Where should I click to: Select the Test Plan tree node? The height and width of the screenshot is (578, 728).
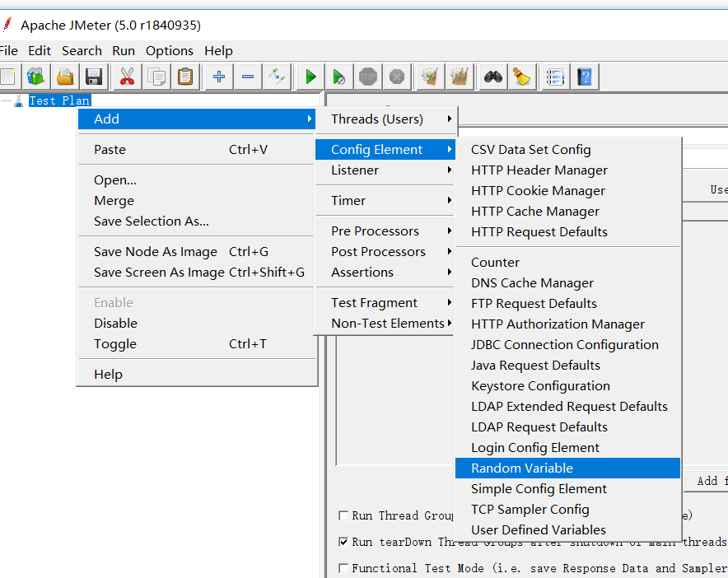[59, 100]
